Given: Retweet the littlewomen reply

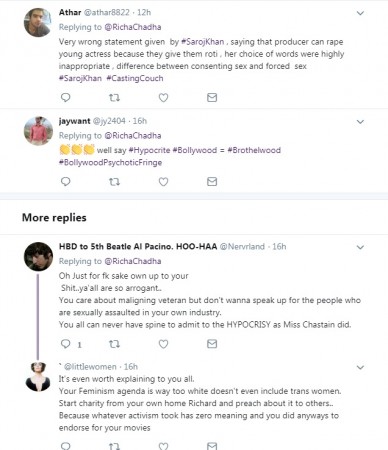Looking at the screenshot, I should click(x=114, y=446).
